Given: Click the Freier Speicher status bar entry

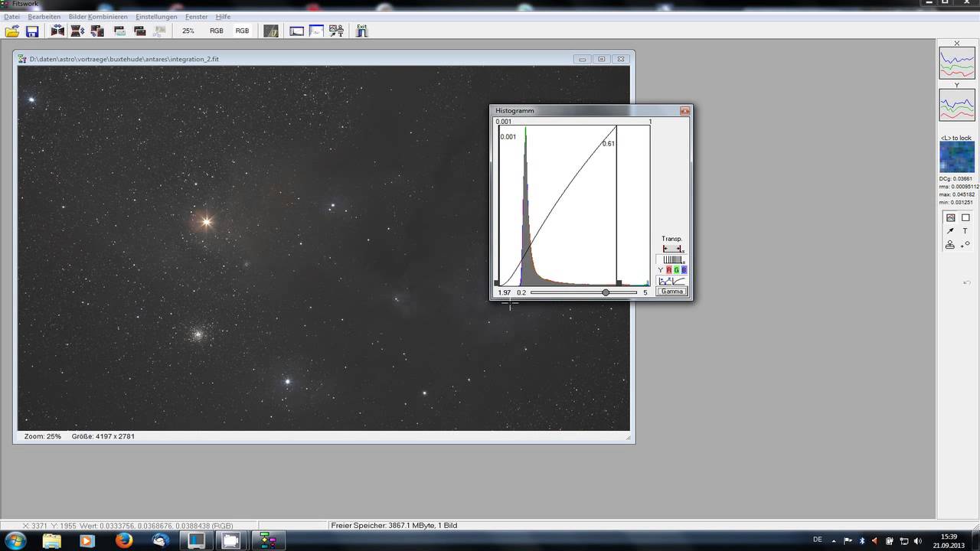Looking at the screenshot, I should pos(394,526).
